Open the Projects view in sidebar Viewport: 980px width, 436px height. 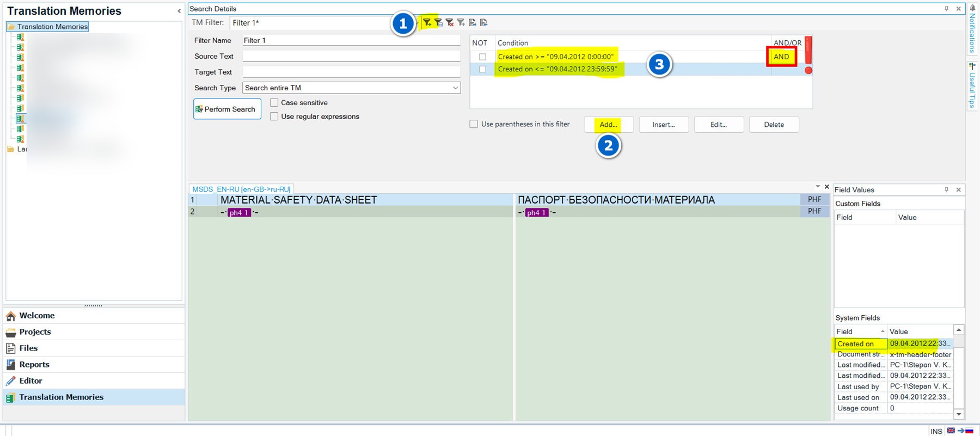[x=35, y=331]
